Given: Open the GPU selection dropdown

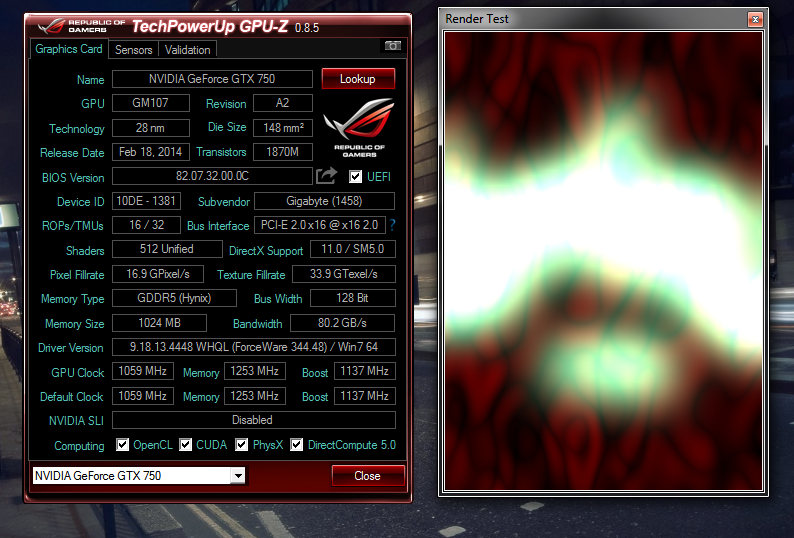Looking at the screenshot, I should (238, 476).
